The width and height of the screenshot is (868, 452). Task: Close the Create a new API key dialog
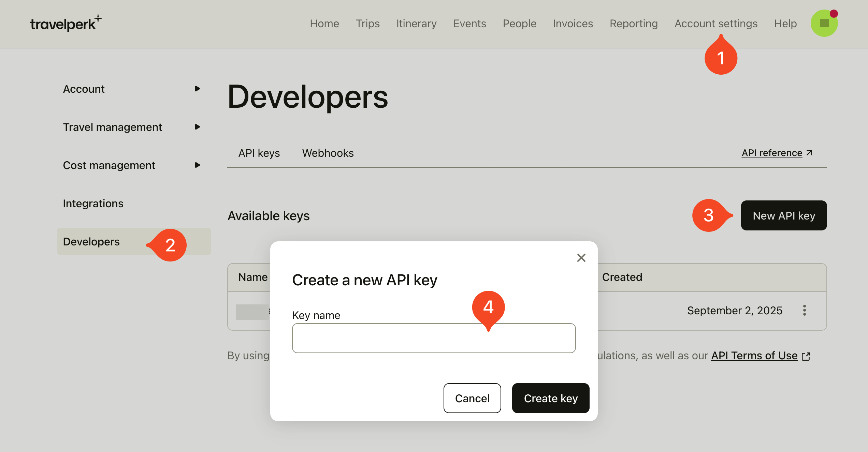581,258
